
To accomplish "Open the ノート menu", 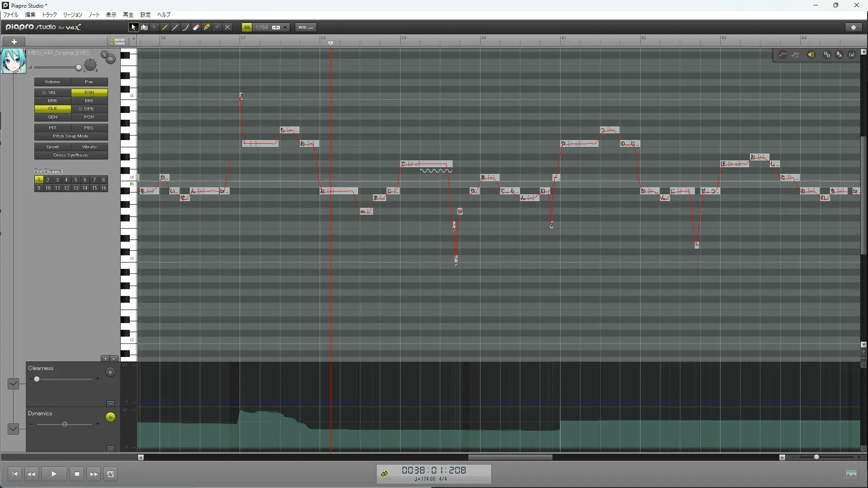I will click(94, 15).
